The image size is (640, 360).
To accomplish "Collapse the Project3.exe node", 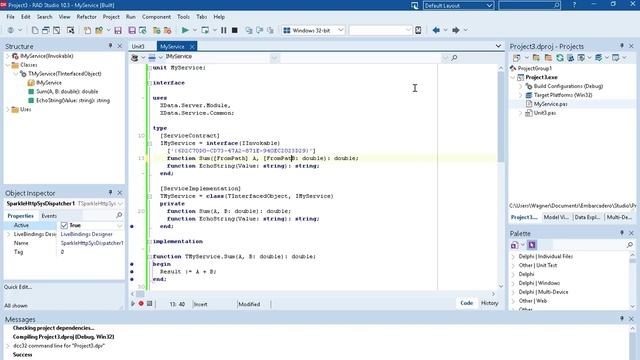I will (513, 77).
